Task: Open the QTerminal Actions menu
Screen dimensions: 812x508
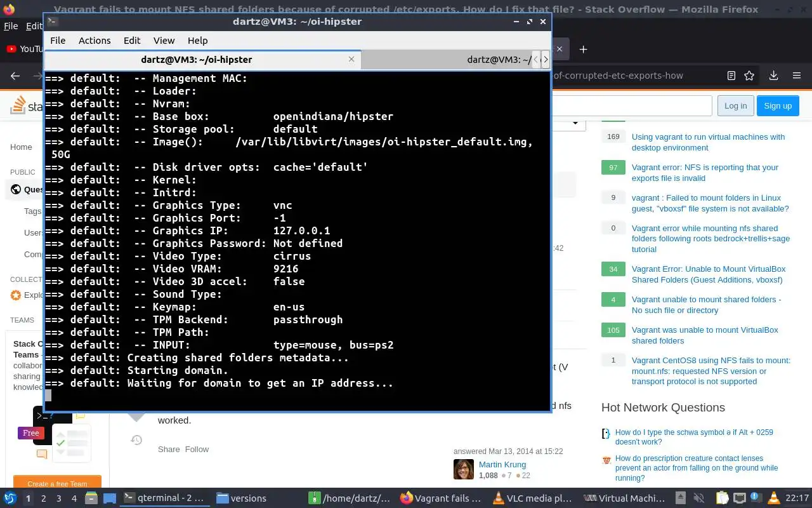Action: coord(95,40)
